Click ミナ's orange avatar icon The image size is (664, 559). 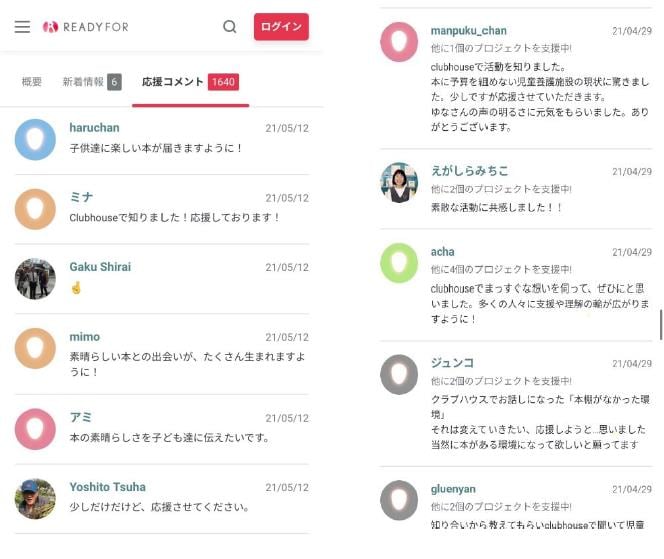(x=35, y=208)
